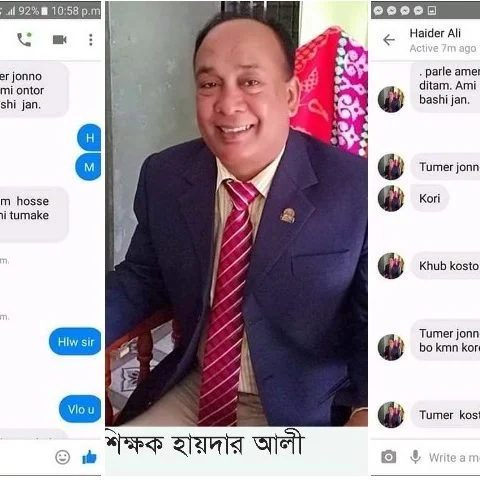
Task: Open the center photo of man in suit
Action: 237,213
